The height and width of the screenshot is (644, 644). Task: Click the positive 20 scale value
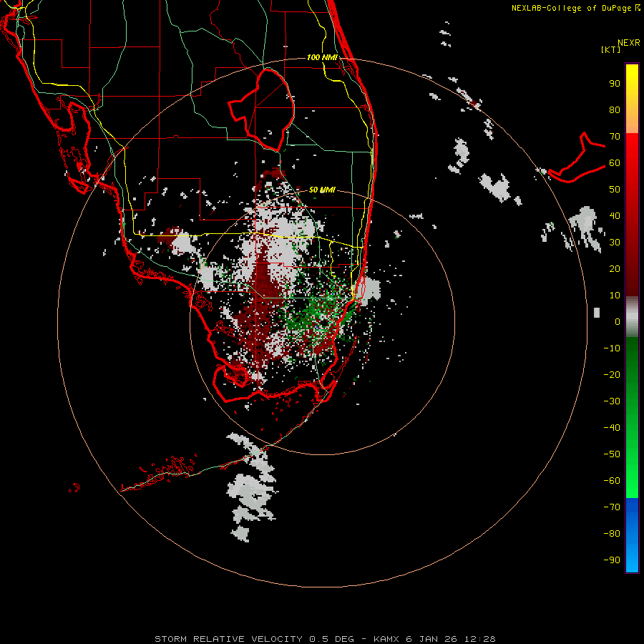coord(615,268)
